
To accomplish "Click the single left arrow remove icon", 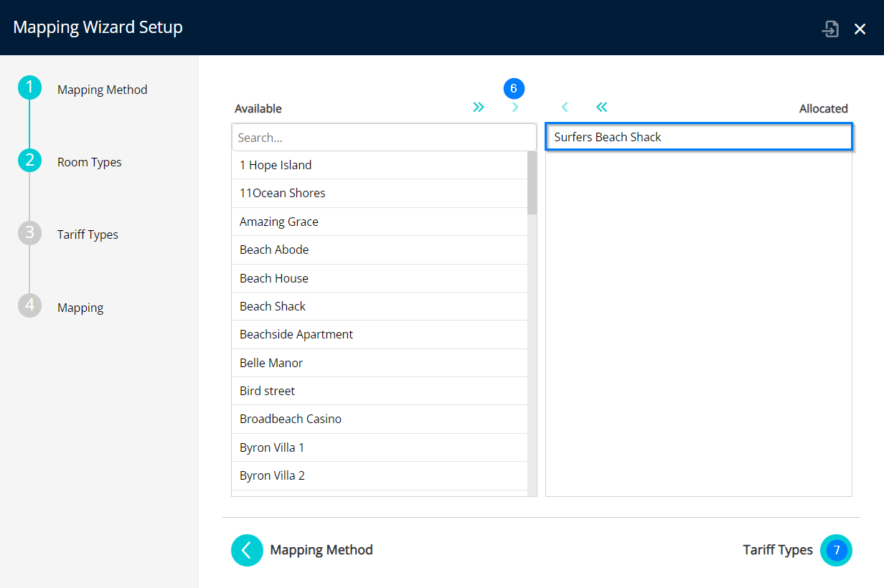I will [565, 108].
